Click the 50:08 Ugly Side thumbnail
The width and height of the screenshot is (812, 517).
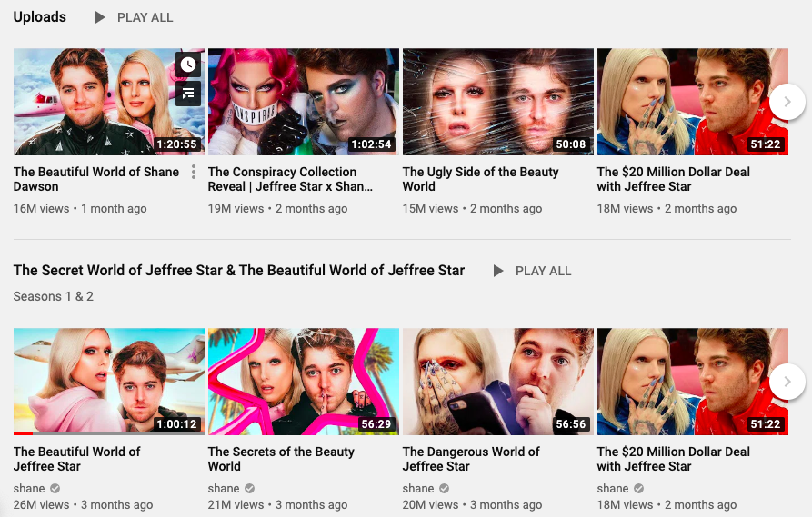[x=498, y=102]
